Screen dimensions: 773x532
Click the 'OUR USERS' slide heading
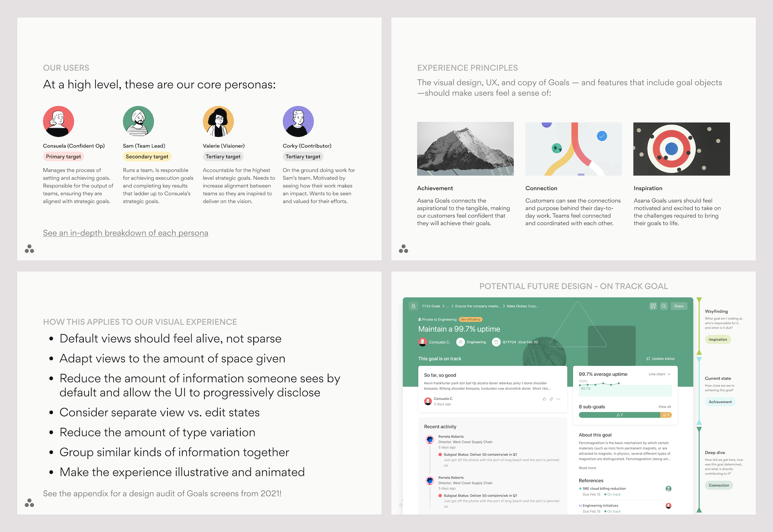[x=66, y=68]
